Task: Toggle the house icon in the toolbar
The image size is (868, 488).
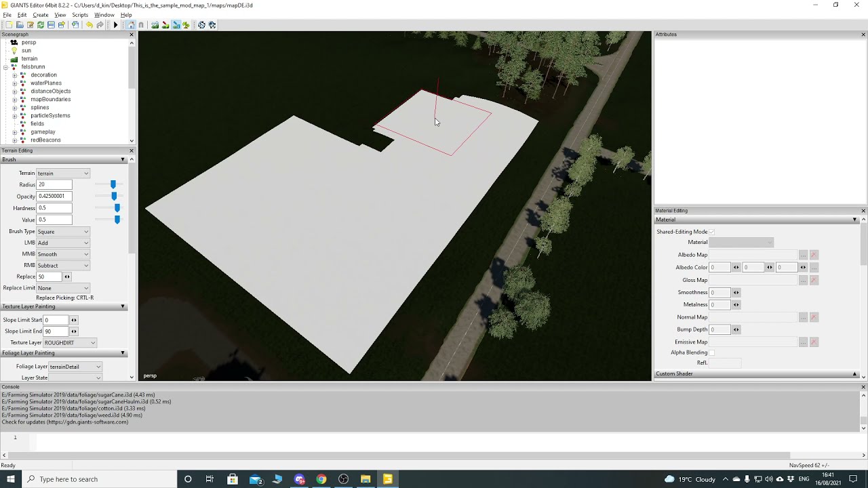Action: tap(131, 25)
